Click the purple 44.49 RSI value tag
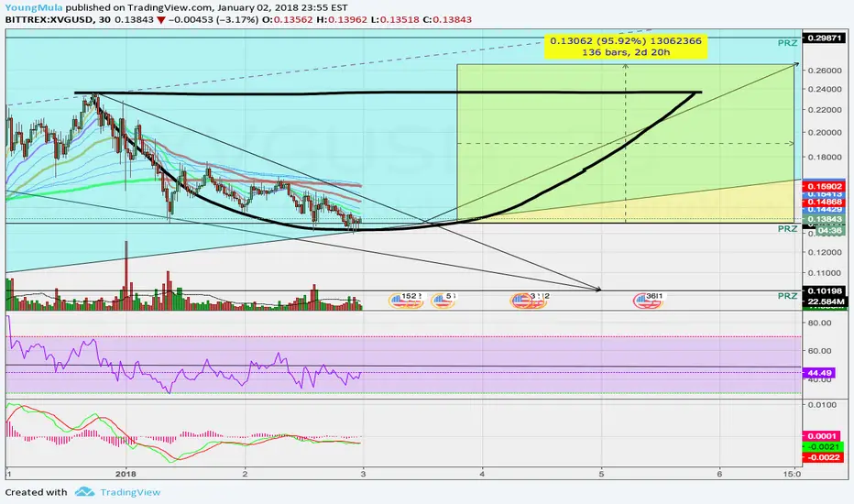This screenshot has width=854, height=504. click(x=820, y=373)
